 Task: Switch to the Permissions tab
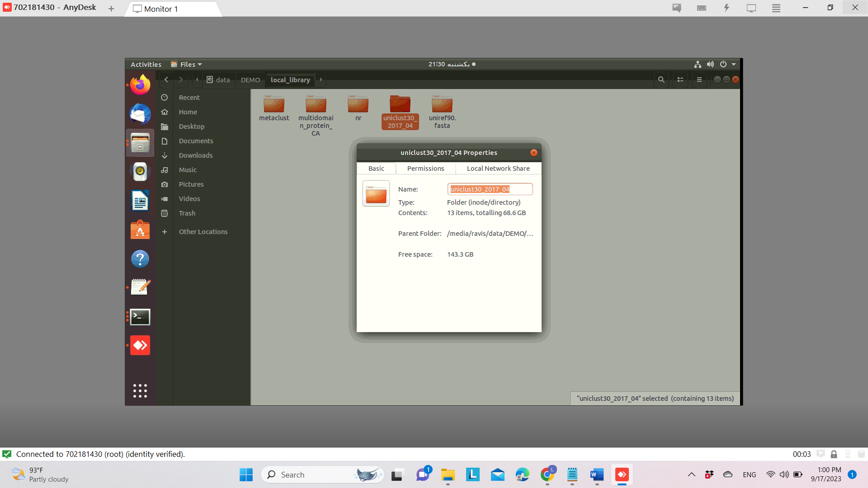tap(425, 168)
